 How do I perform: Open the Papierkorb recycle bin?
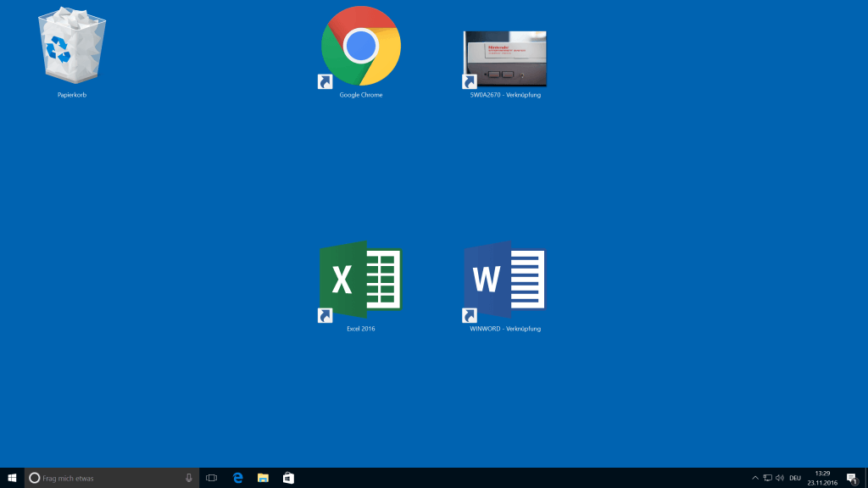(71, 47)
